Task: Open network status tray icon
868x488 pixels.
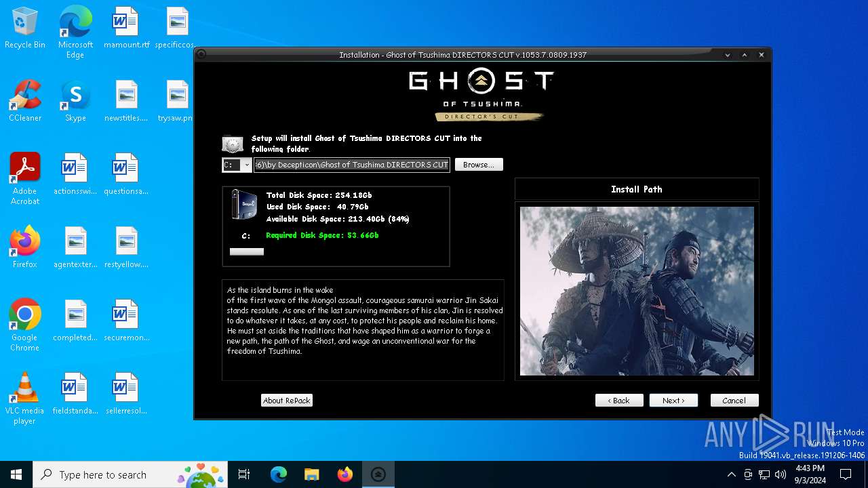Action: pos(764,474)
